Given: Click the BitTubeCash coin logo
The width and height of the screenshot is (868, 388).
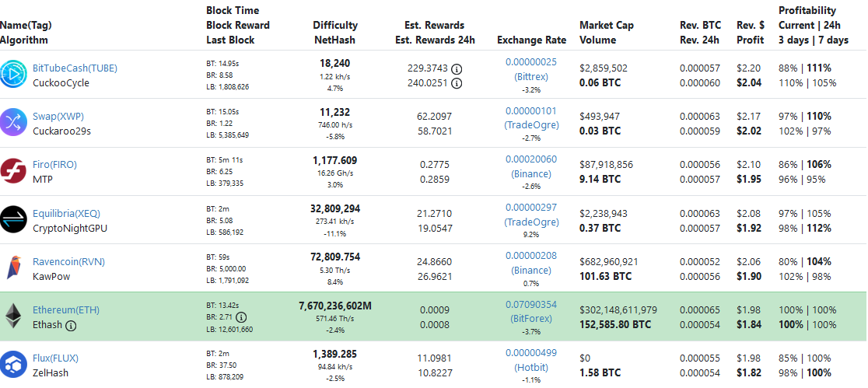Looking at the screenshot, I should point(14,74).
